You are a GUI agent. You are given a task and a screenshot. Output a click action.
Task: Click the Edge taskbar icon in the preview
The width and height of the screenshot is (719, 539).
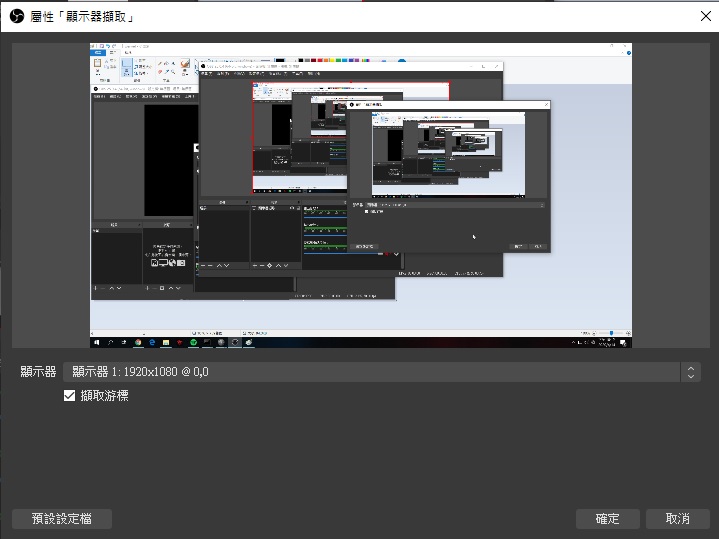(x=152, y=342)
